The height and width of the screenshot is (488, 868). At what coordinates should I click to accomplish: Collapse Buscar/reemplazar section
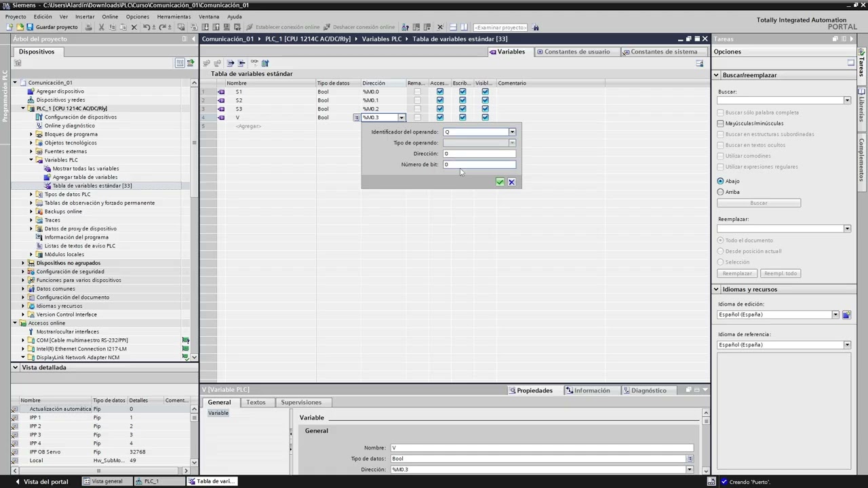715,75
